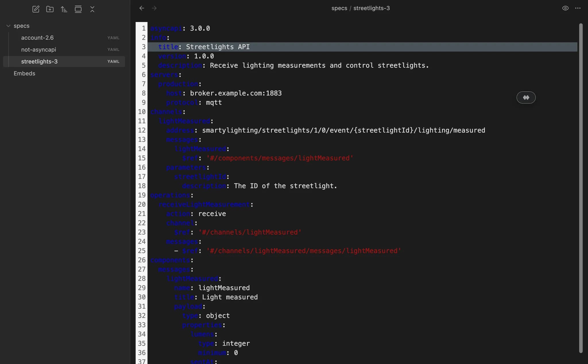
Task: Collapse all folders in file explorer
Action: (x=92, y=9)
